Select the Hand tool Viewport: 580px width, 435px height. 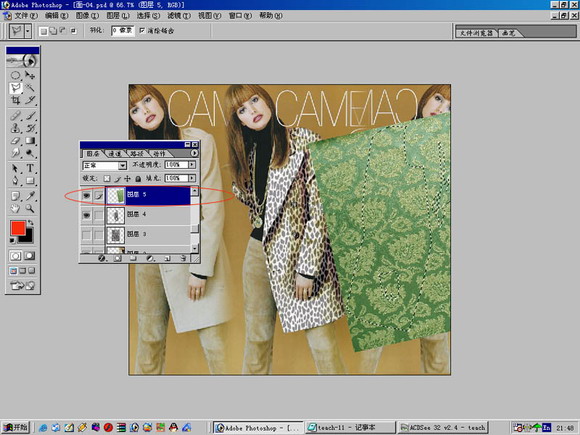(x=15, y=209)
